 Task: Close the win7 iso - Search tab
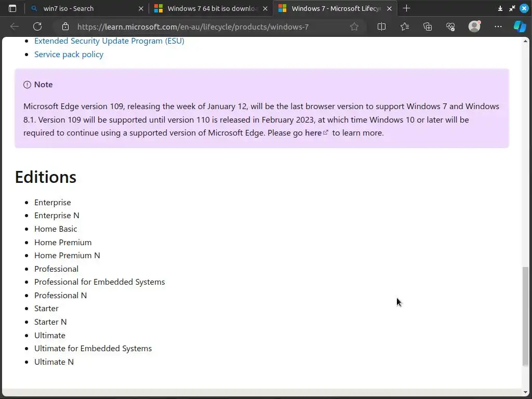[x=141, y=9]
